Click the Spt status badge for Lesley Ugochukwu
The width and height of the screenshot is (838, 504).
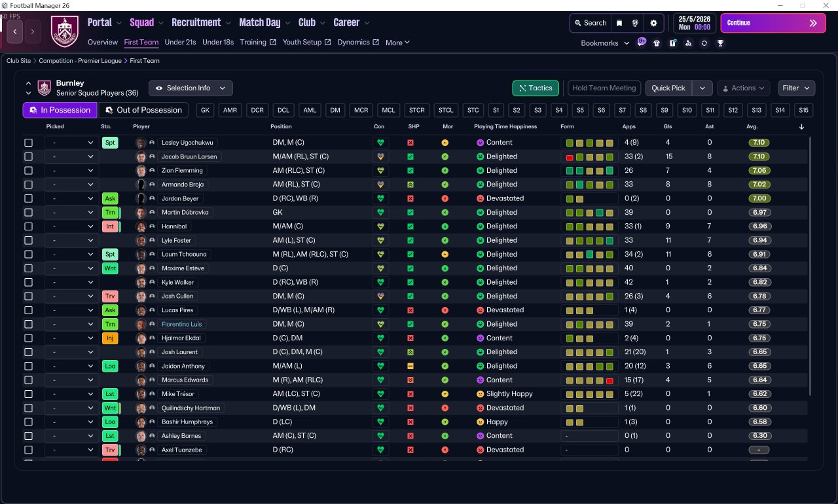(x=110, y=143)
